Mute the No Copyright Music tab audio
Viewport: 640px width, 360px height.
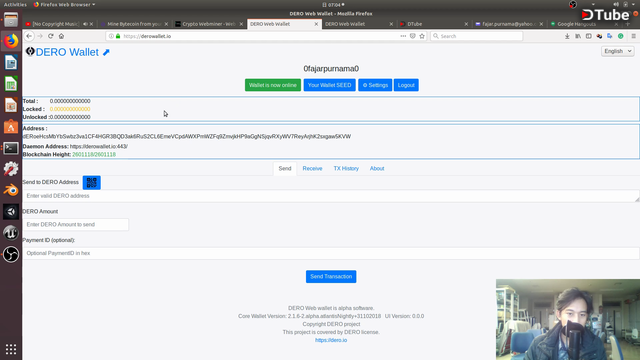85,24
